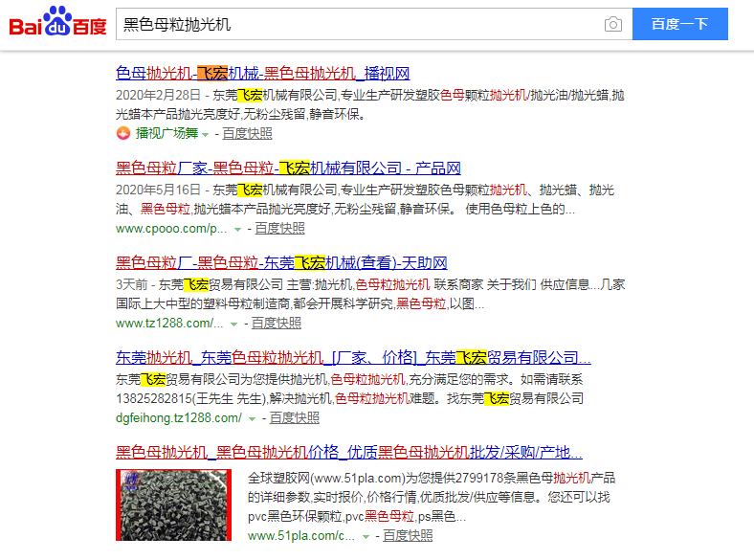Click the www.51pla.com/c... URL
754x560 pixels.
[x=301, y=536]
